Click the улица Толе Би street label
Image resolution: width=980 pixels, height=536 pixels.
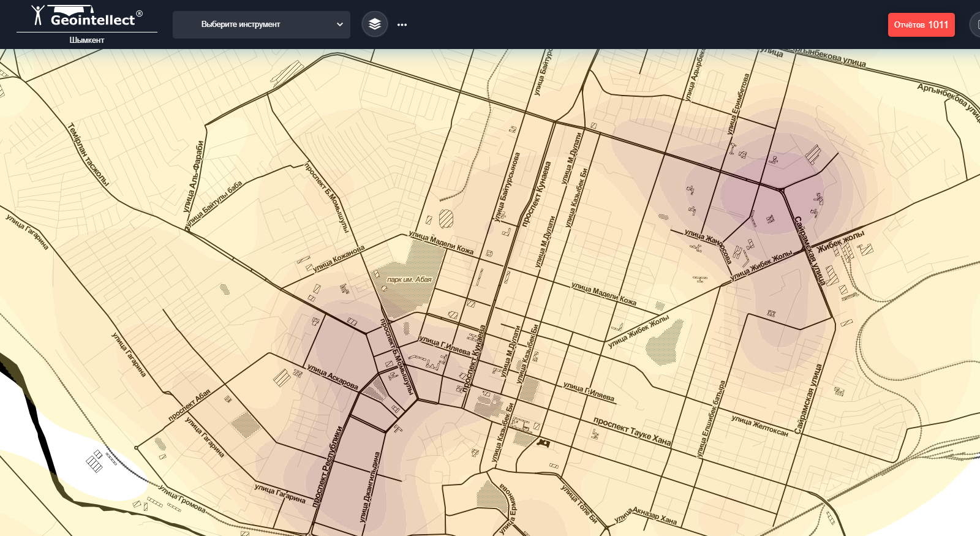(579, 504)
